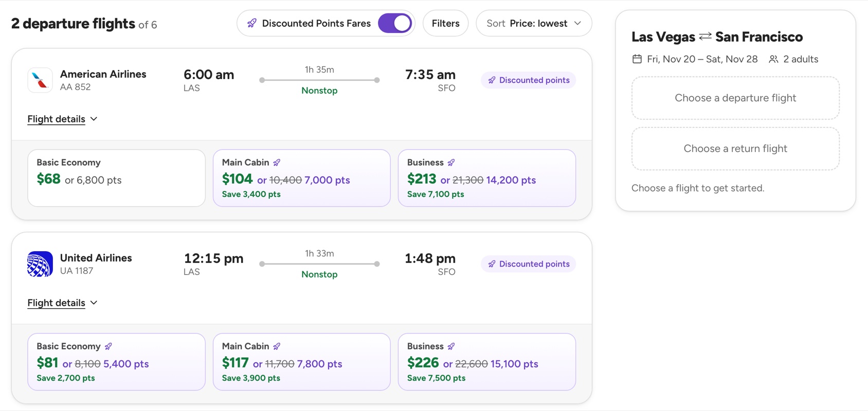Click the round-trip arrows icon between Las Vegas and San Francisco
This screenshot has width=868, height=411.
tap(706, 36)
